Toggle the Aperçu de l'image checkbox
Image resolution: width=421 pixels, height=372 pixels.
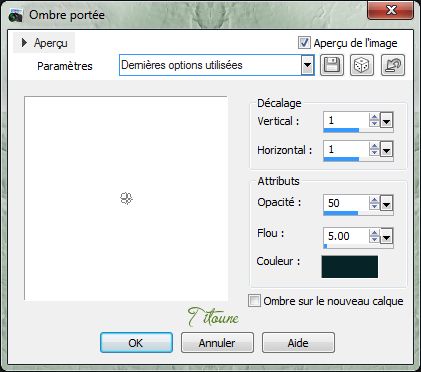[304, 43]
